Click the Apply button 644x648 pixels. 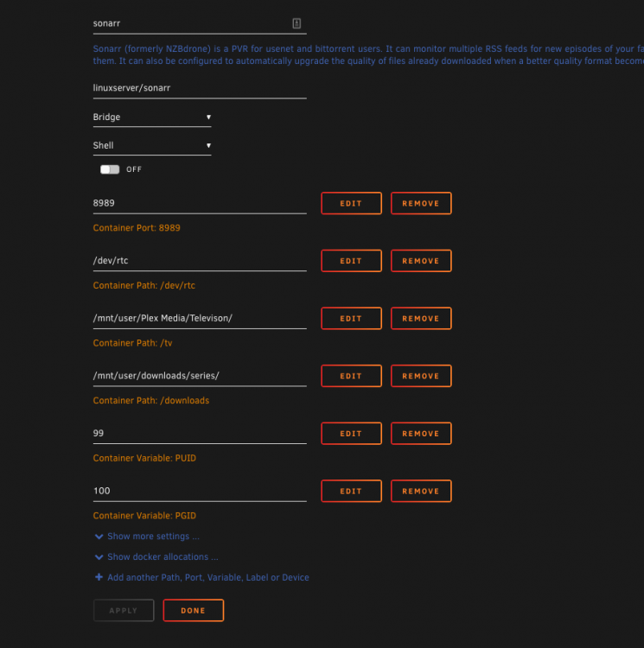point(124,610)
